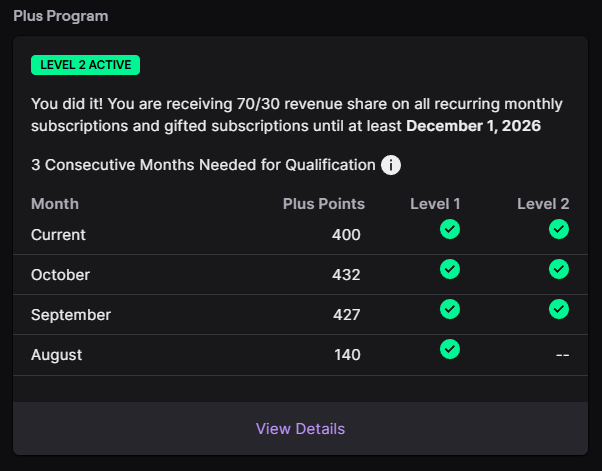
Task: Click the Plus Points column header
Action: coord(324,204)
